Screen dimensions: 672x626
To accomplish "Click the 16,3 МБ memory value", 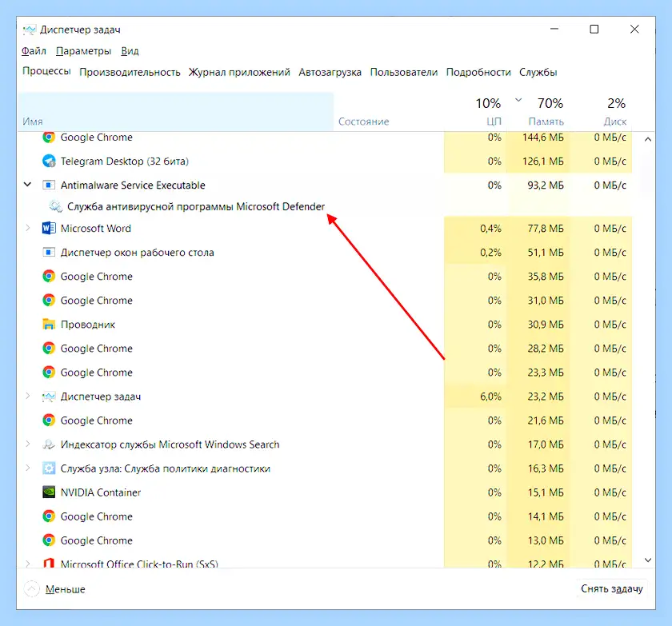I will tap(545, 469).
